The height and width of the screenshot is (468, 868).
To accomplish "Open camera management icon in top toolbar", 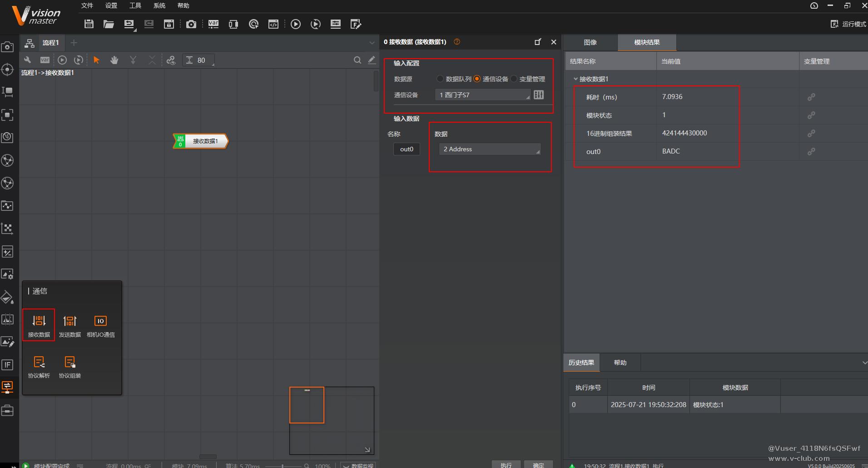I will [x=191, y=24].
